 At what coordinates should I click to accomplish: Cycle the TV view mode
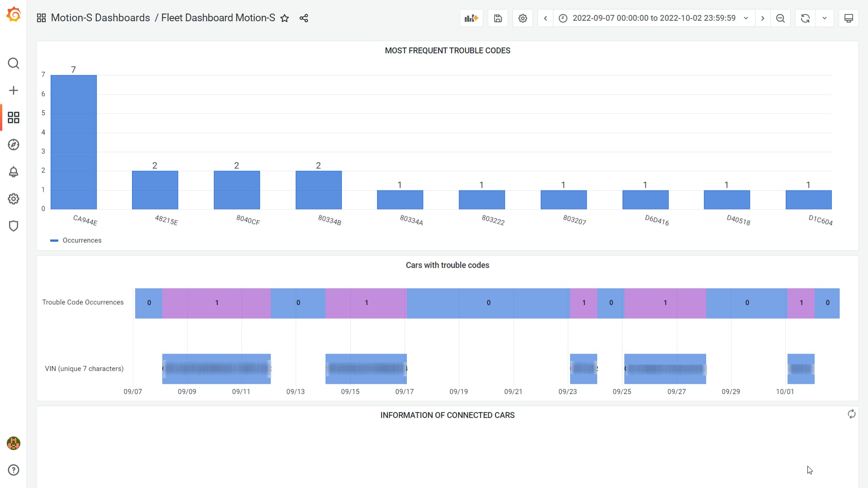(849, 18)
